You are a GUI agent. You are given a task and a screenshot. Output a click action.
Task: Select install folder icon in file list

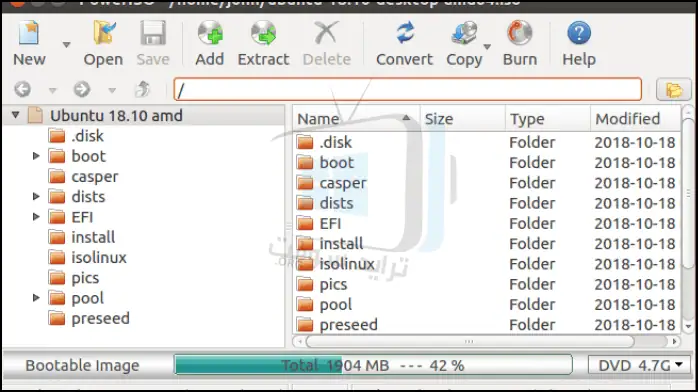pos(305,244)
